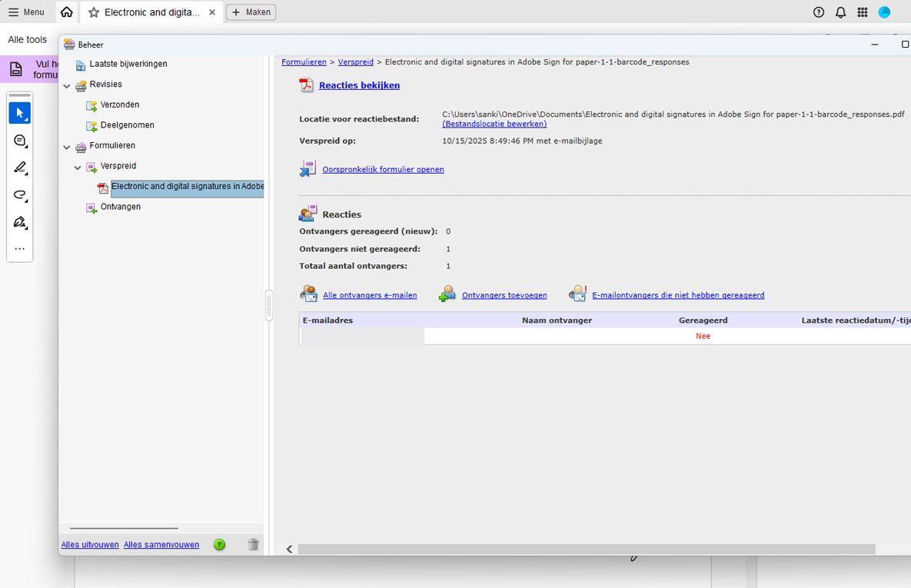Select Laatste bijwerkingen in tree
Image resolution: width=911 pixels, height=588 pixels.
coord(128,64)
